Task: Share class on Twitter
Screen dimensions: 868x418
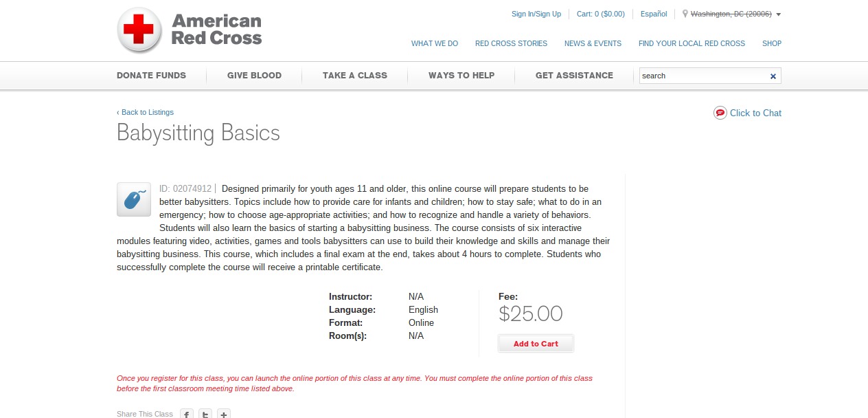Action: pos(205,414)
